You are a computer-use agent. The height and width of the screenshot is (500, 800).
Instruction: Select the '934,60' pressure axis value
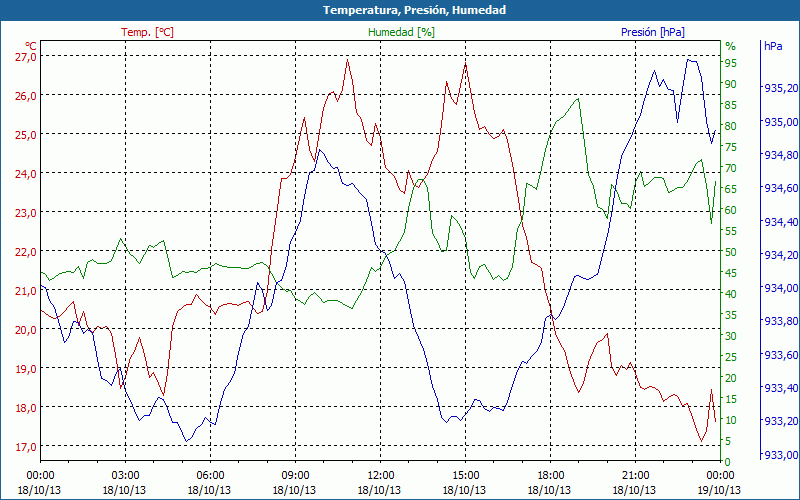[x=781, y=188]
